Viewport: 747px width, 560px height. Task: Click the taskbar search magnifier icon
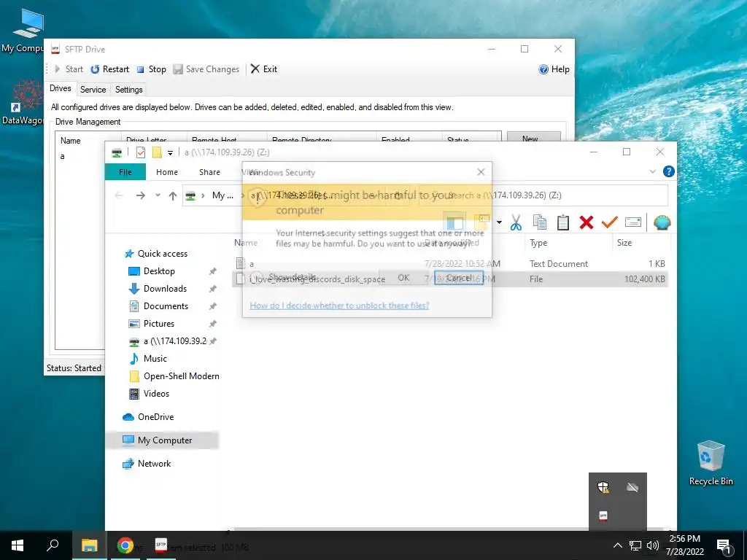[x=53, y=545]
